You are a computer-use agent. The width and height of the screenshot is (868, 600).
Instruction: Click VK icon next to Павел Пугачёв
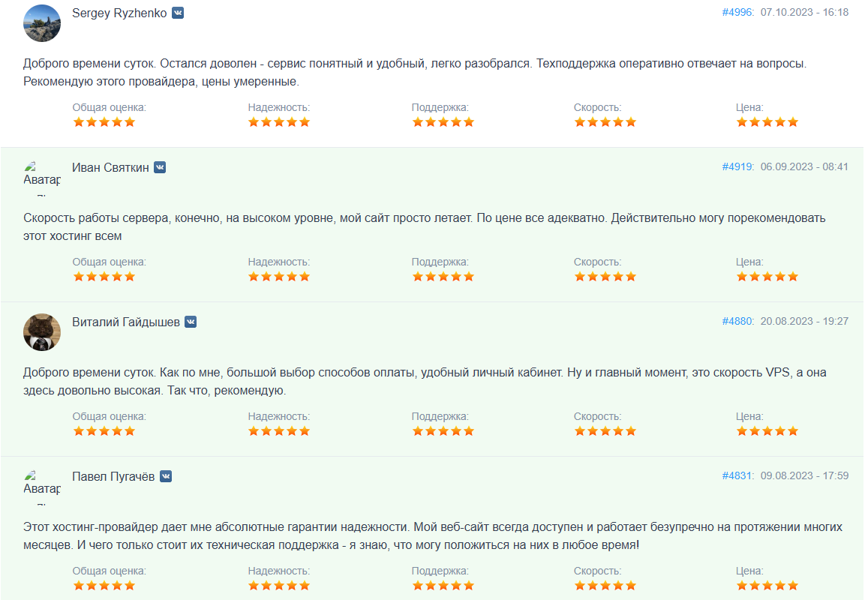click(166, 476)
